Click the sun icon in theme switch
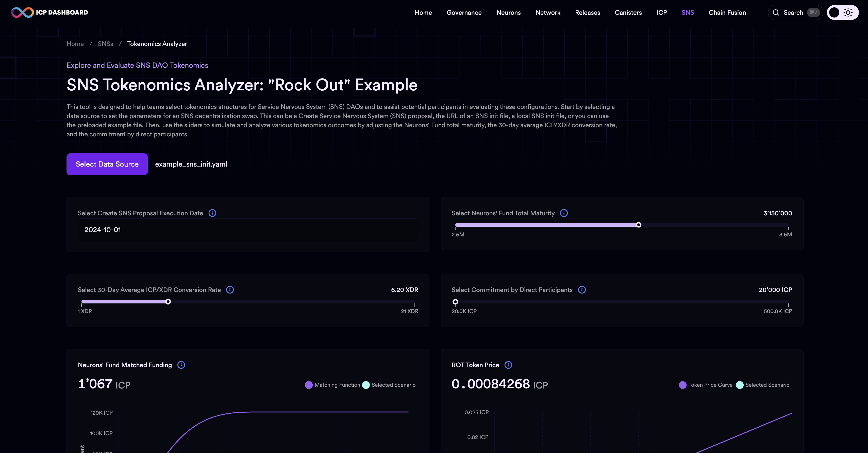 click(x=848, y=12)
